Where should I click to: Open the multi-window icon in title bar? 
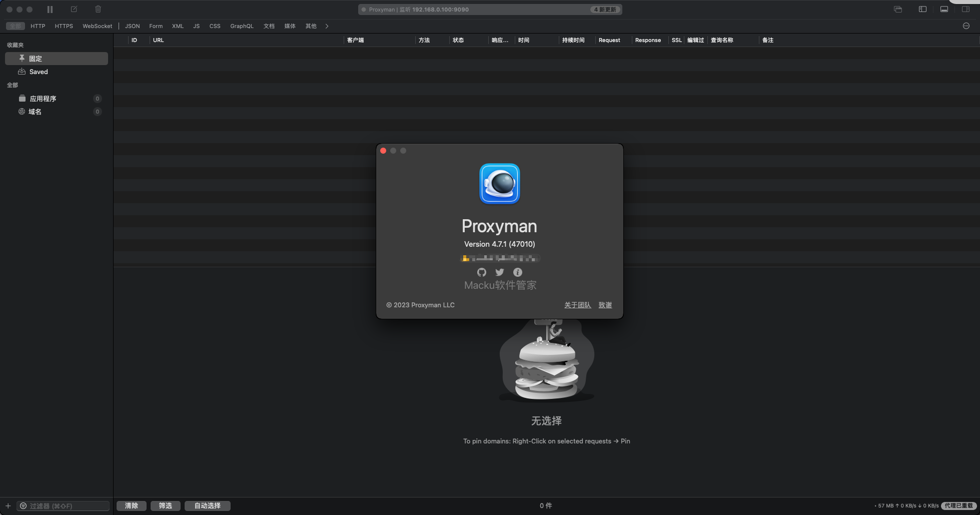[x=898, y=10]
